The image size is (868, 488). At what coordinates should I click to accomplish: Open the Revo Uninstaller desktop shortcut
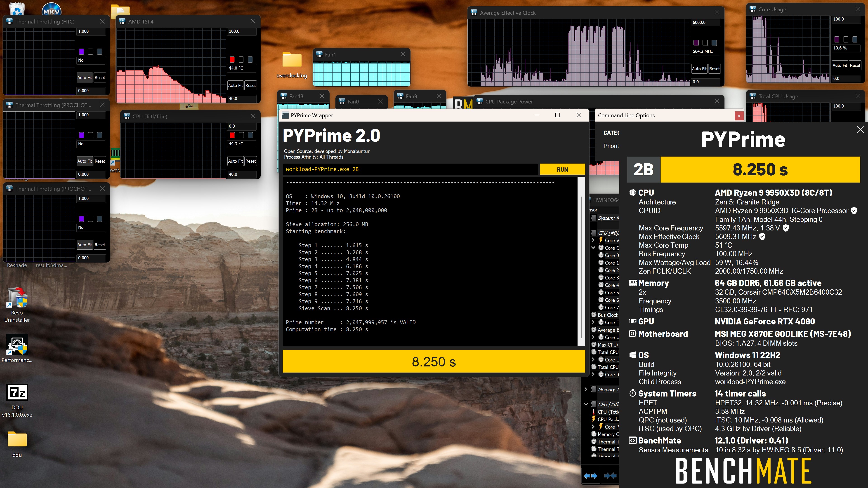[x=17, y=305]
